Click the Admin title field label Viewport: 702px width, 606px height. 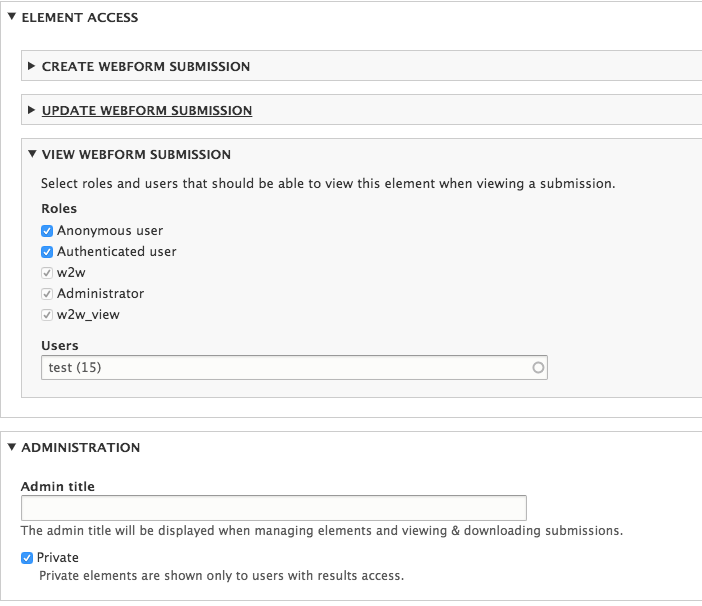(58, 487)
